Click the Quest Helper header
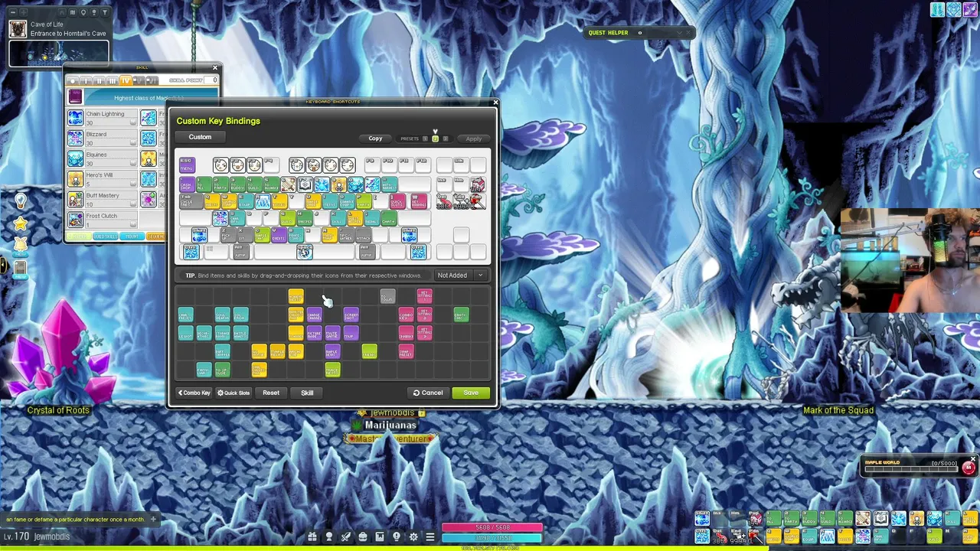Image resolution: width=980 pixels, height=551 pixels. [x=608, y=33]
